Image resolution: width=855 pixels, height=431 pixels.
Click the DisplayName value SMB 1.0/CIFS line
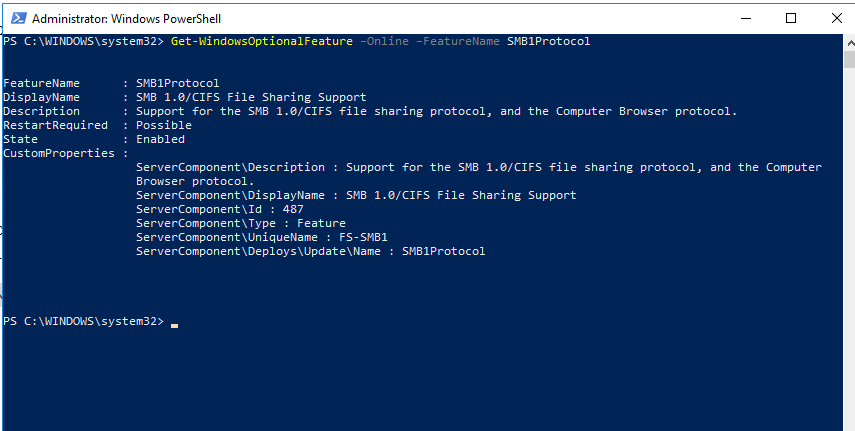pos(251,97)
